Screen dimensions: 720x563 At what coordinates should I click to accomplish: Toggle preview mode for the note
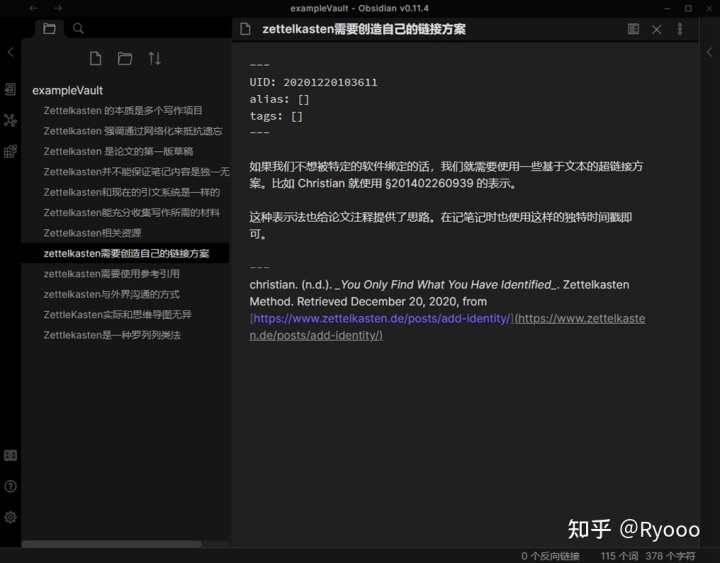tap(633, 29)
